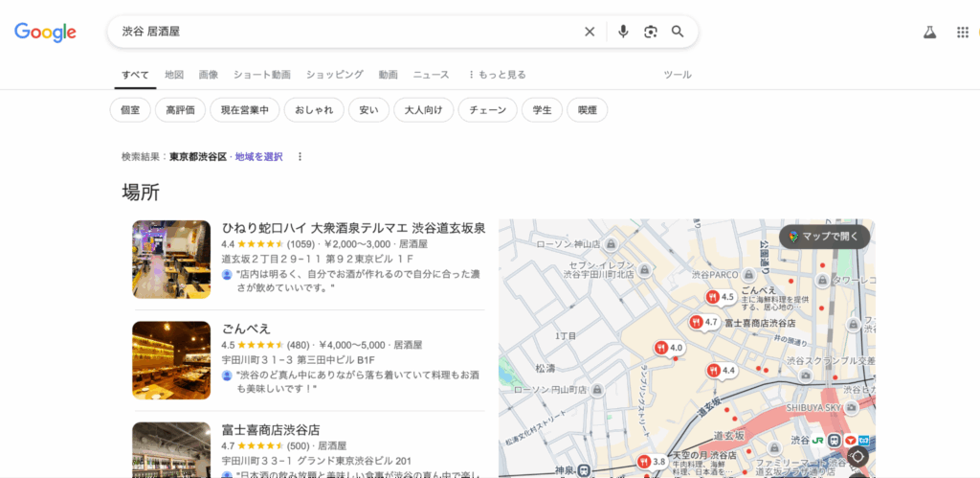Open Search Labs flask icon
Viewport: 980px width, 478px height.
(x=930, y=32)
